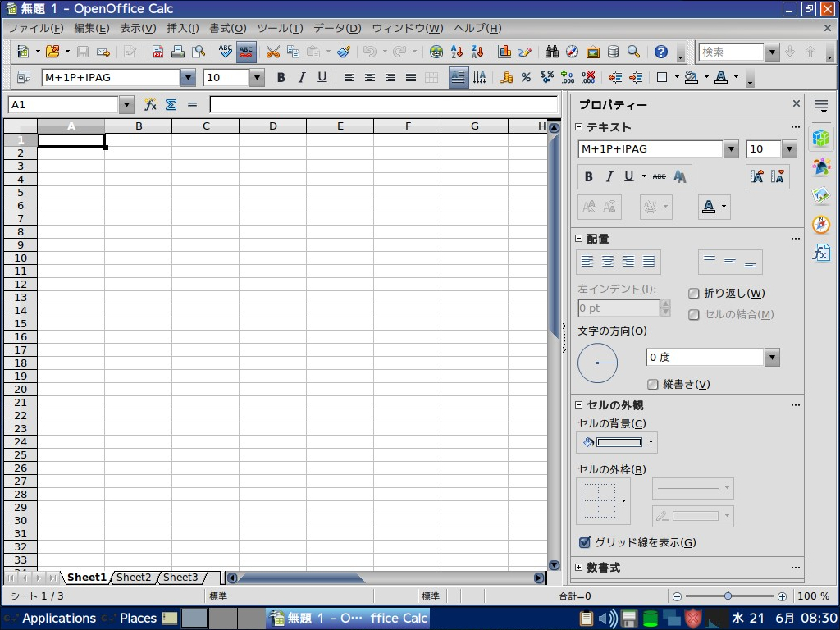The width and height of the screenshot is (840, 630).
Task: Sort descending using the toolbar icon
Action: click(477, 52)
